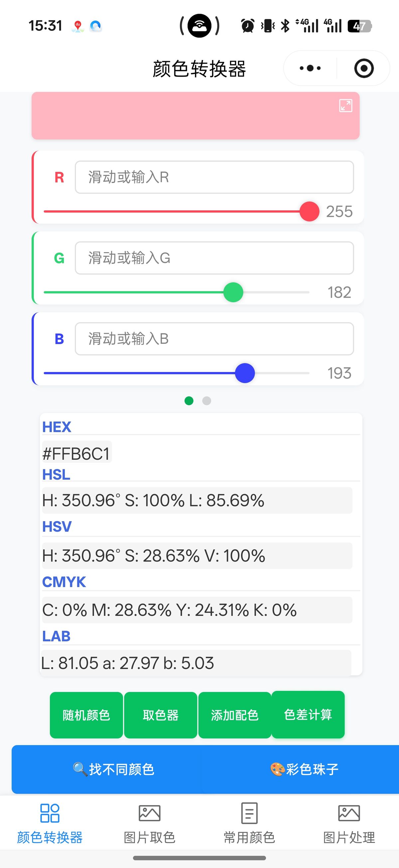Open the 图片取色 tab icon
The width and height of the screenshot is (399, 868).
coord(149,813)
